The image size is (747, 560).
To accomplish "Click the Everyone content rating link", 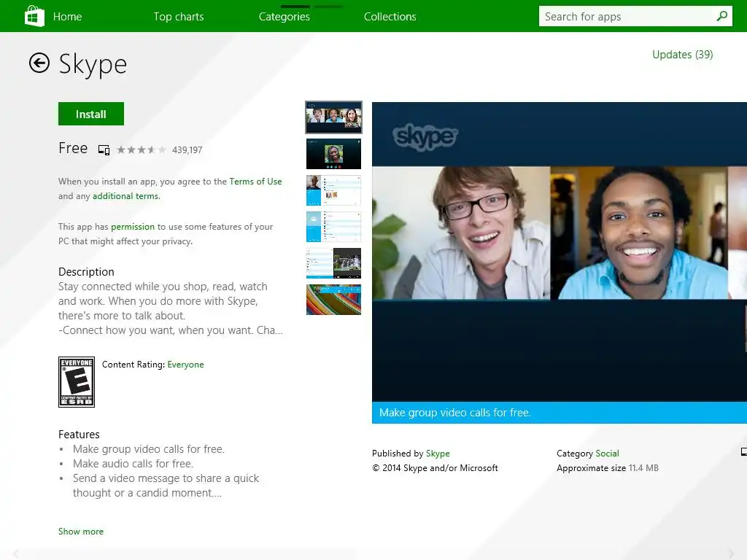I will coord(186,365).
